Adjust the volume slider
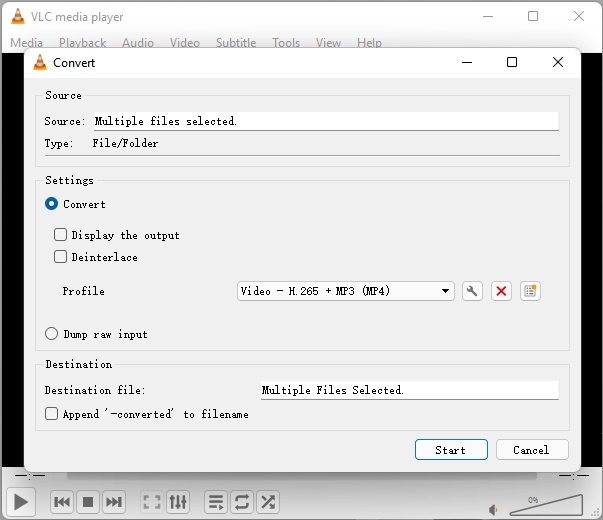Image resolution: width=603 pixels, height=520 pixels. 546,505
